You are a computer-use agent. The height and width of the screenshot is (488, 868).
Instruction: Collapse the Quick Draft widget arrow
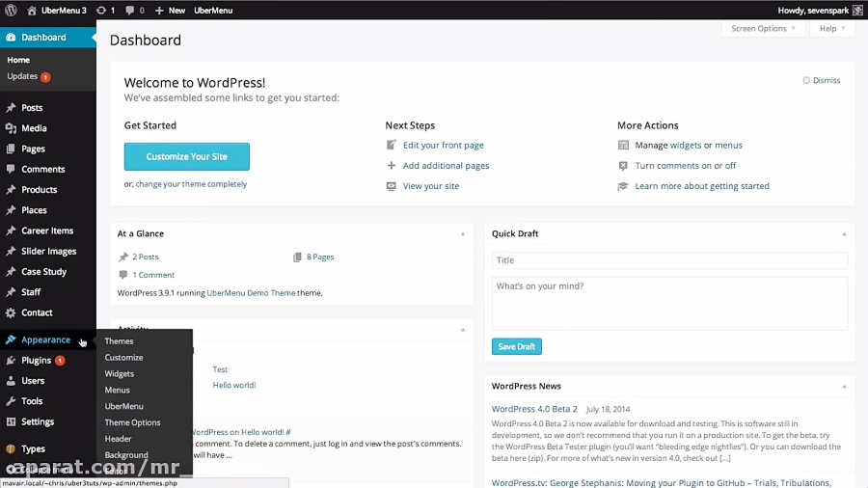point(844,234)
